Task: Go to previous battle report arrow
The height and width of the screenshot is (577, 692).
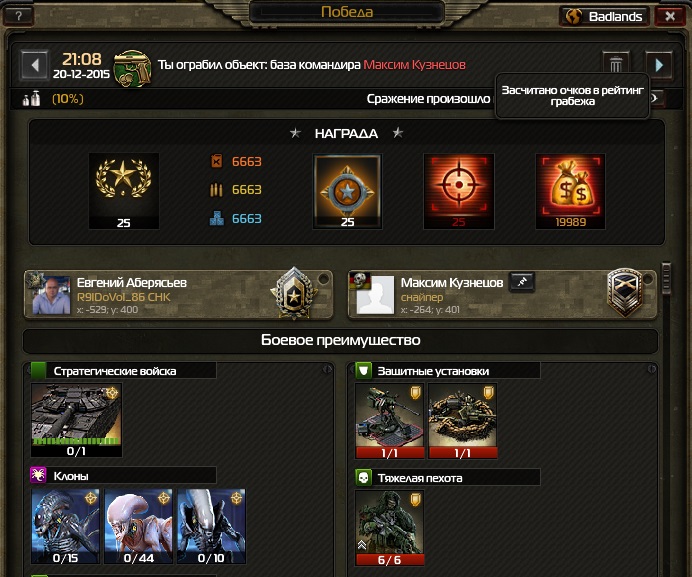Action: point(34,65)
